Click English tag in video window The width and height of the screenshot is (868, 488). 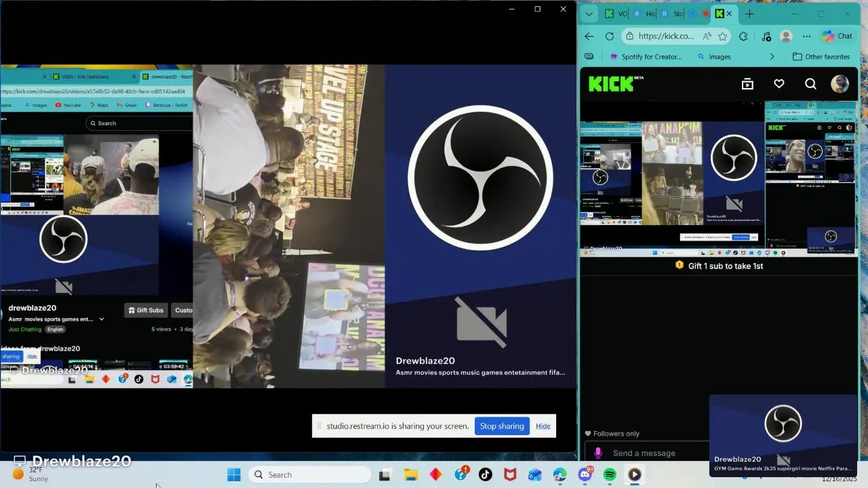55,329
